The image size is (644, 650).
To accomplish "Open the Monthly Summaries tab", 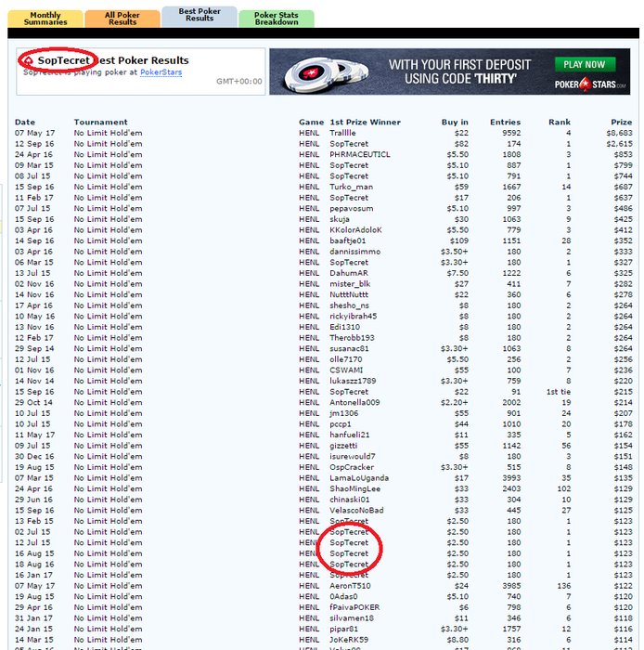I will pos(45,19).
